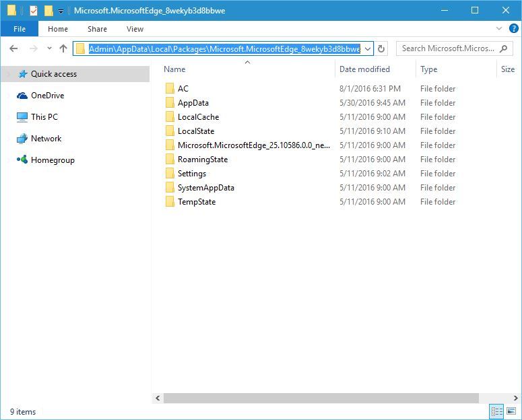Switch to Large thumbnails view icon
Image resolution: width=522 pixels, height=420 pixels.
511,411
